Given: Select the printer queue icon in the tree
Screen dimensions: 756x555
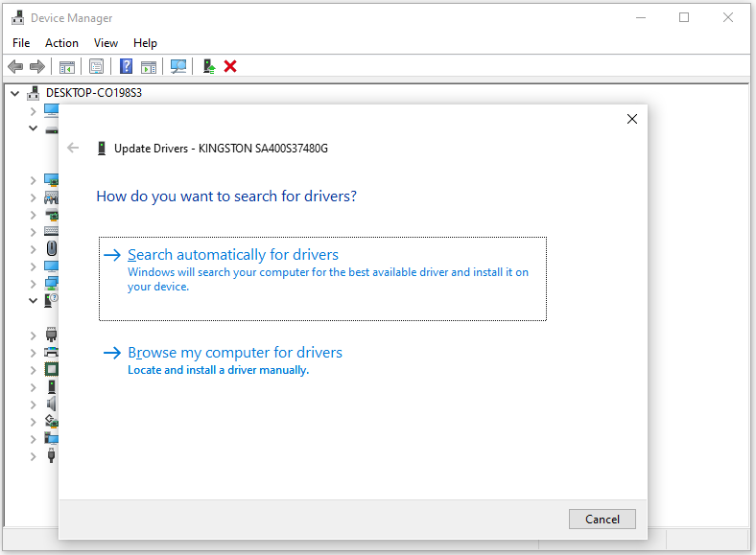Looking at the screenshot, I should (52, 352).
